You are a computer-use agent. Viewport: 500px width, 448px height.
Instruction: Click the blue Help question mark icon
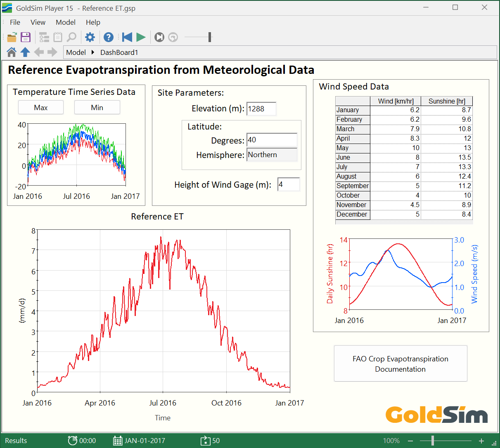click(x=109, y=38)
